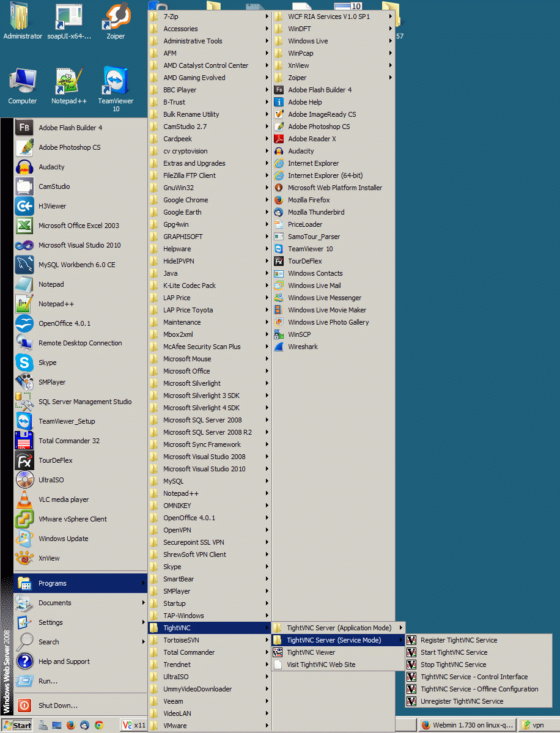Open the OpenVPN program folder
The image size is (560, 733).
[210, 530]
